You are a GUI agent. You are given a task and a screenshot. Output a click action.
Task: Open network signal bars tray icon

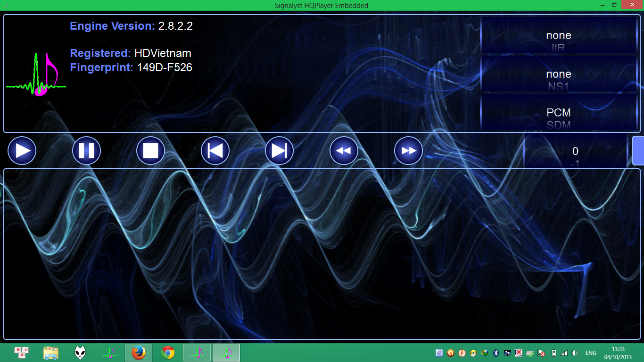tap(564, 353)
